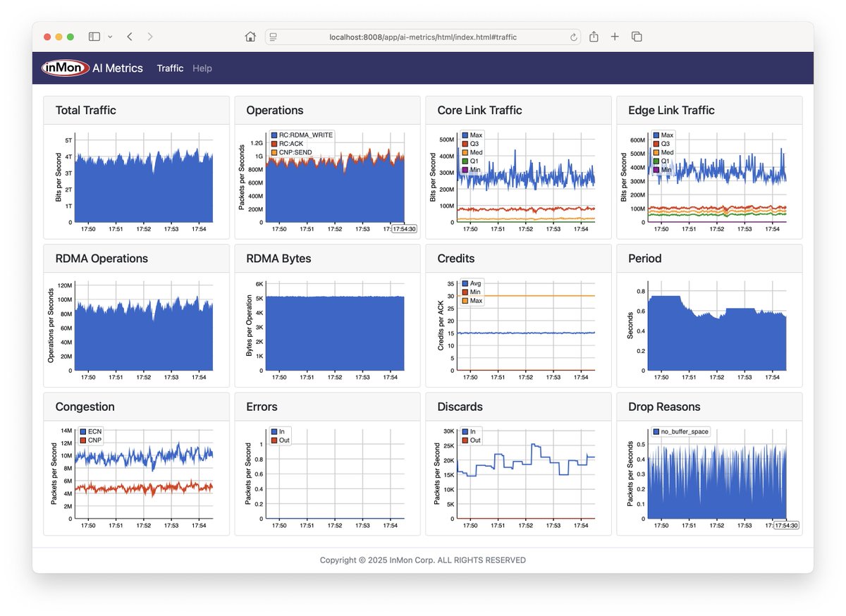Click the Operations panel heading

pyautogui.click(x=275, y=111)
